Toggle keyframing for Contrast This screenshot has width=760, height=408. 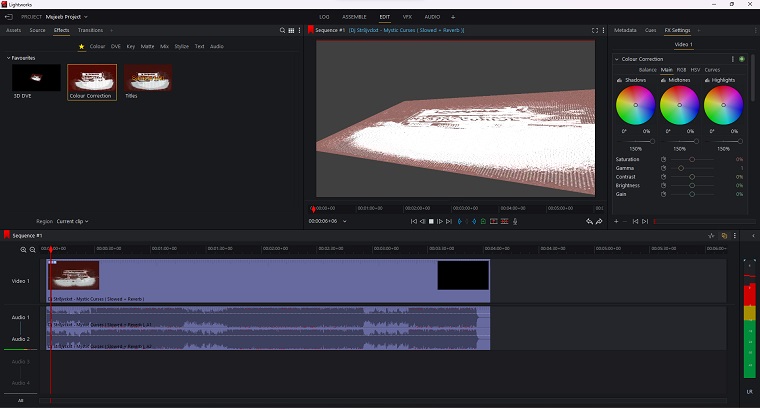664,177
